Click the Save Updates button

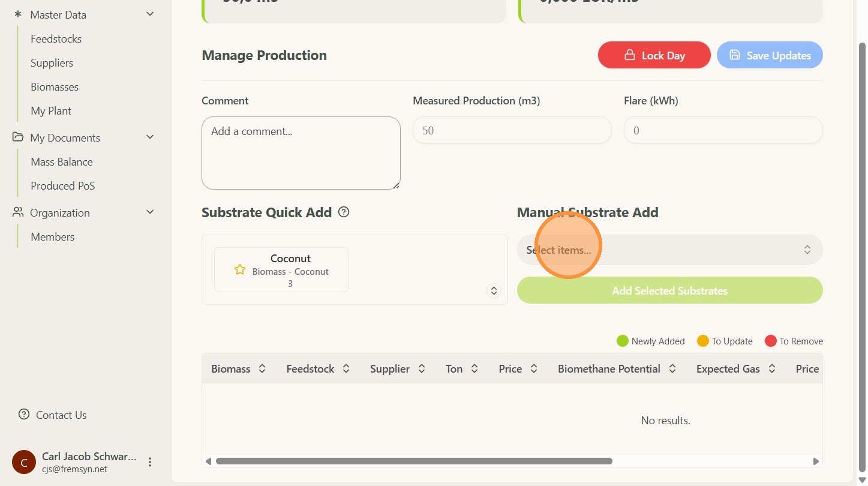click(x=770, y=55)
